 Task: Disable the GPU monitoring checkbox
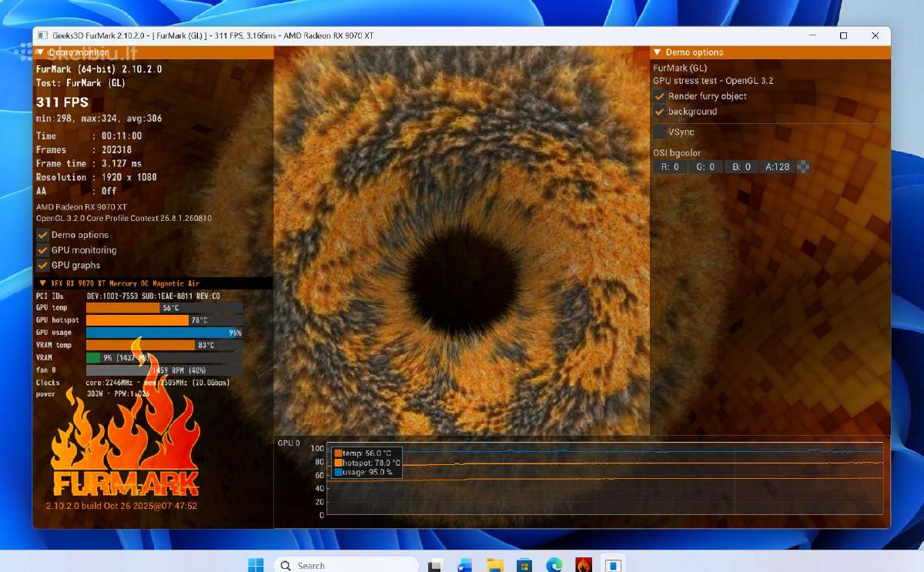[43, 250]
